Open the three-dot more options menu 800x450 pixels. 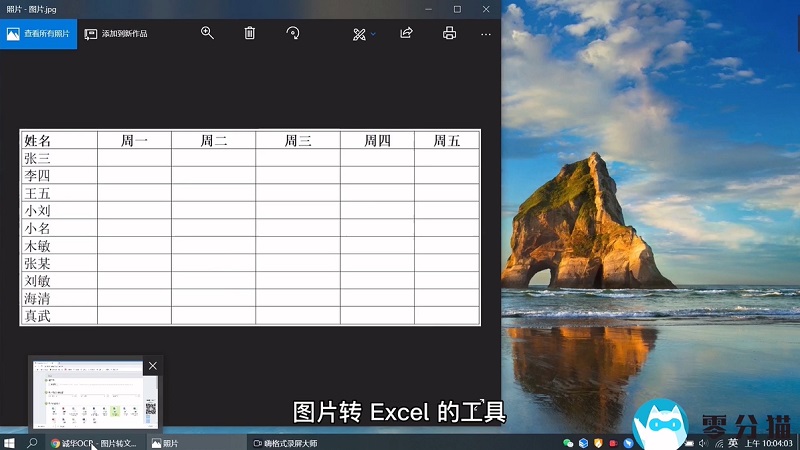tap(486, 33)
